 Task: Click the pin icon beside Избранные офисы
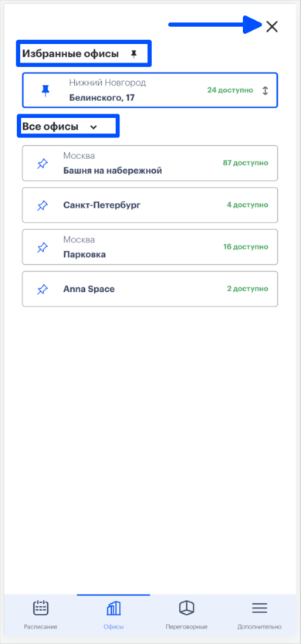coord(134,54)
